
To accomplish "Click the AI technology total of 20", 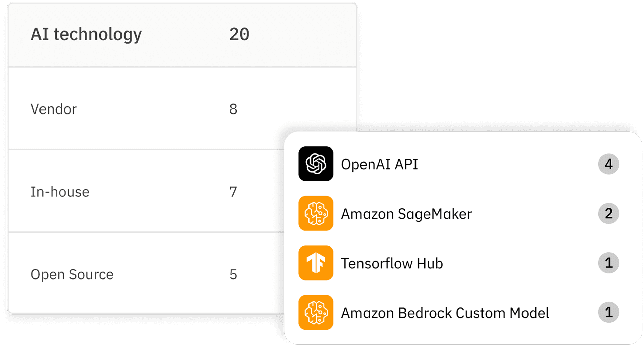I will coord(239,34).
